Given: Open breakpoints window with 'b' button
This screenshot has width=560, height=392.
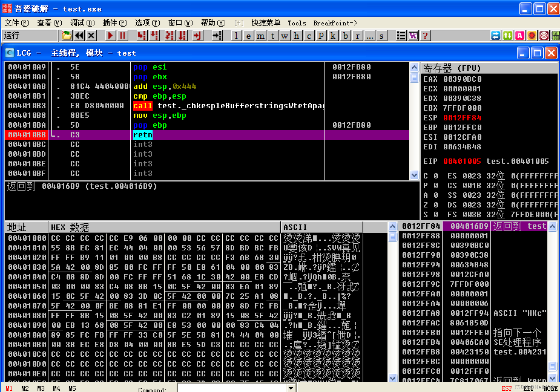Looking at the screenshot, I should [x=345, y=36].
